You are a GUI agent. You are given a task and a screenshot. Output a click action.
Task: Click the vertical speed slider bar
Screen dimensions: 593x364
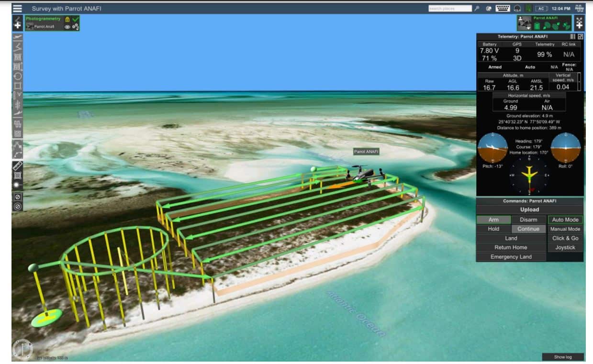(580, 82)
